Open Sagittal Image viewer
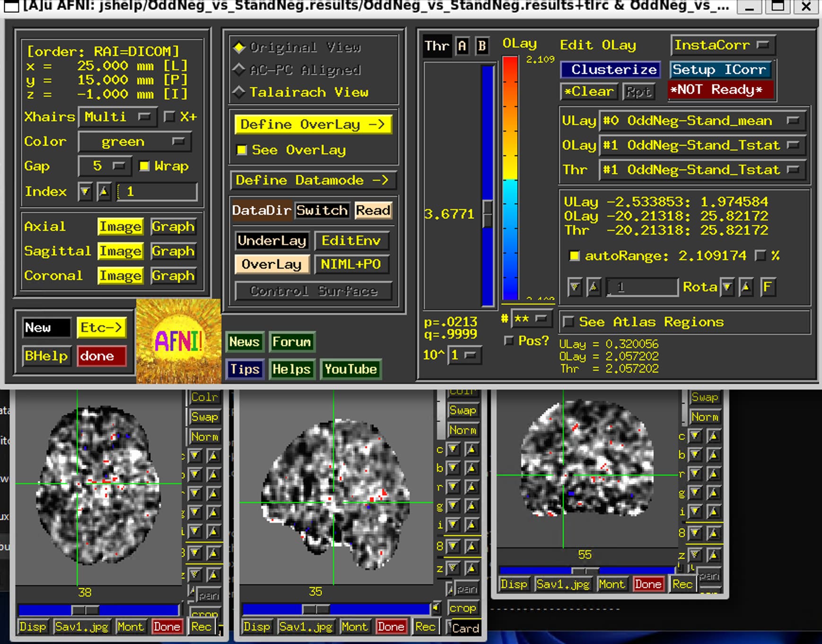Image resolution: width=822 pixels, height=644 pixels. (120, 252)
